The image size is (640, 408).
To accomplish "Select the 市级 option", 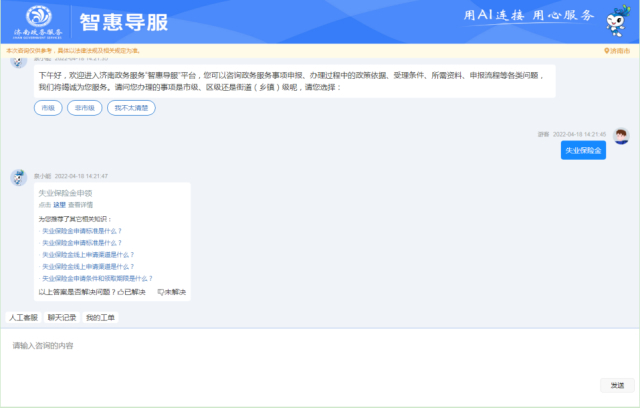I will coord(47,107).
